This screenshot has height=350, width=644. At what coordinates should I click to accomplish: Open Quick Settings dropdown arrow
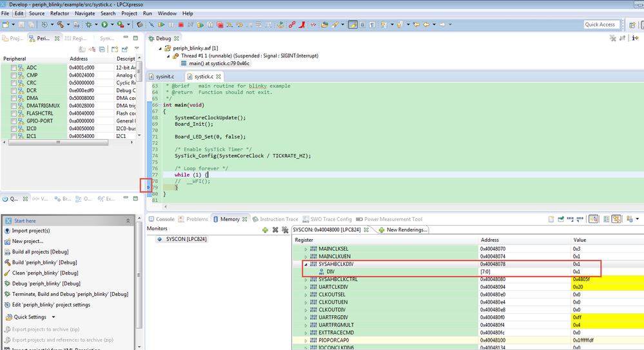click(x=54, y=317)
